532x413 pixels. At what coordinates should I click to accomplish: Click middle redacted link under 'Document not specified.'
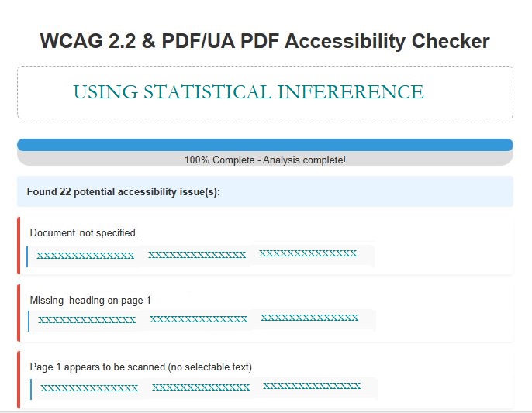[x=197, y=255]
